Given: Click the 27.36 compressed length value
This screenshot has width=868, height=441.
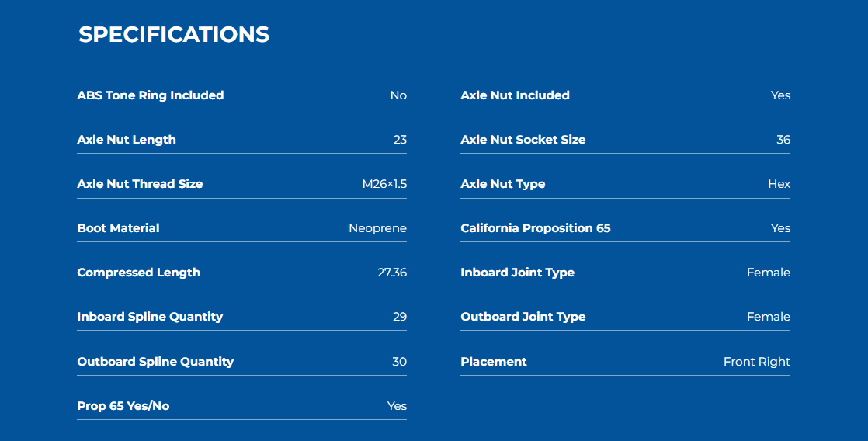Looking at the screenshot, I should [392, 273].
